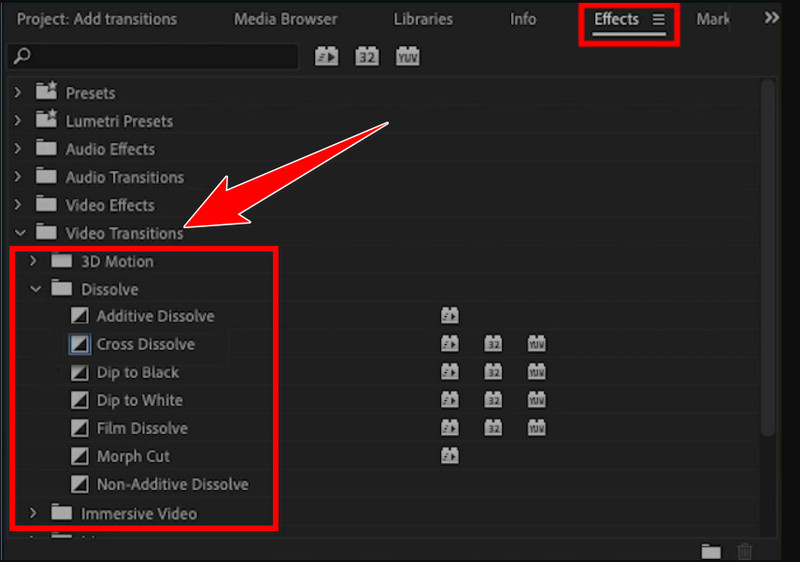Select the Film Dissolve label
The height and width of the screenshot is (562, 800).
click(x=142, y=428)
